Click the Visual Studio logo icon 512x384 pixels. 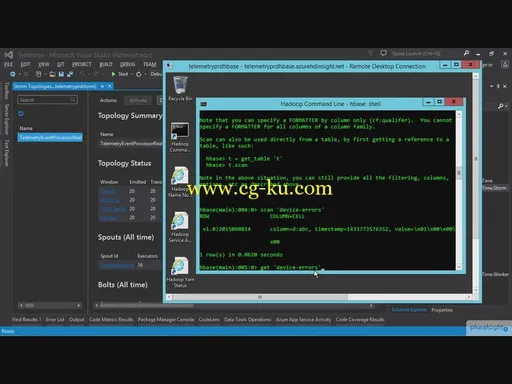click(x=9, y=55)
